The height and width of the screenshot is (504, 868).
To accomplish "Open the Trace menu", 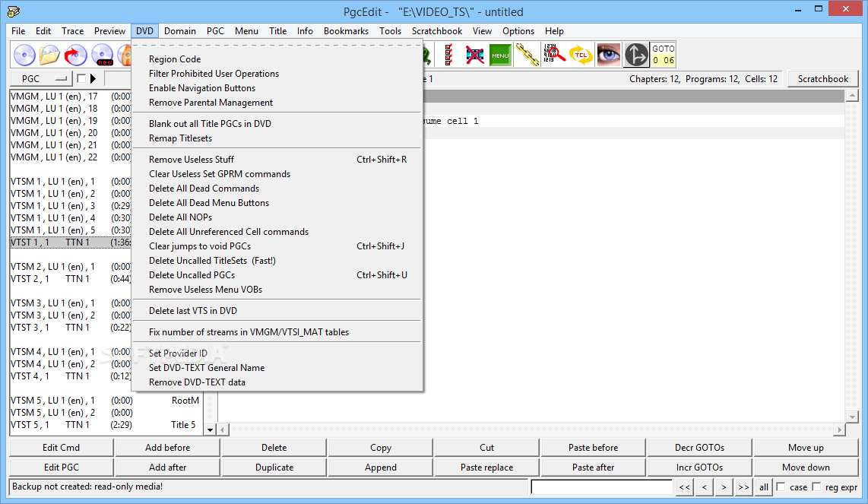I will [x=72, y=31].
